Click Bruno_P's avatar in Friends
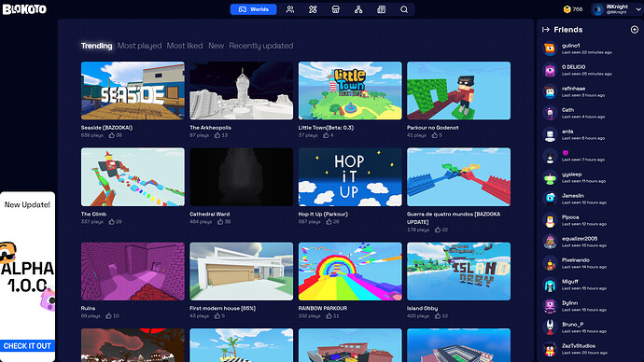The image size is (644, 362). point(550,327)
